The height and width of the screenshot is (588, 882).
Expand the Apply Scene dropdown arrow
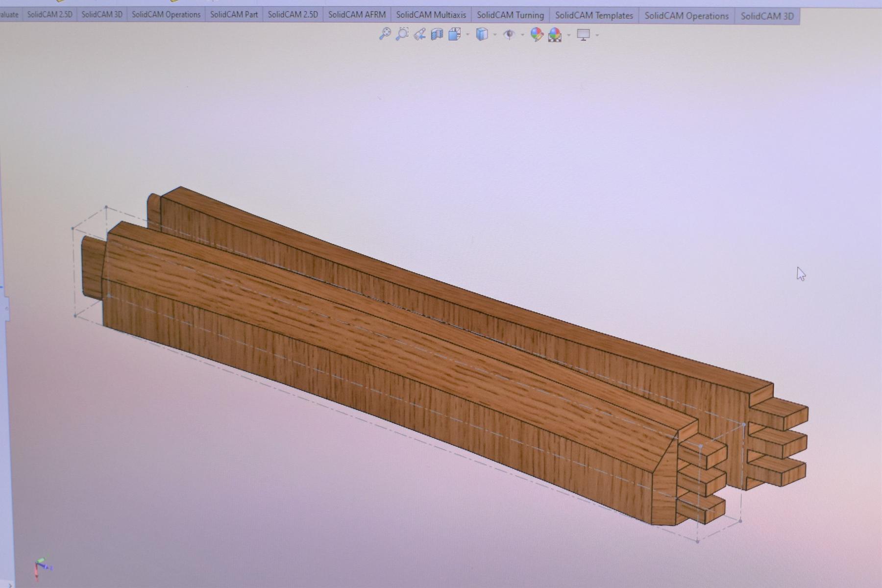(568, 35)
